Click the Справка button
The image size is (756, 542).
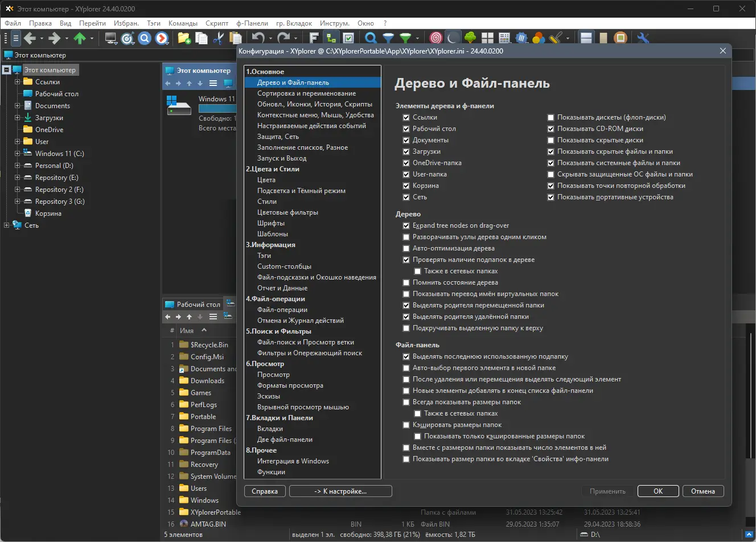pos(265,491)
